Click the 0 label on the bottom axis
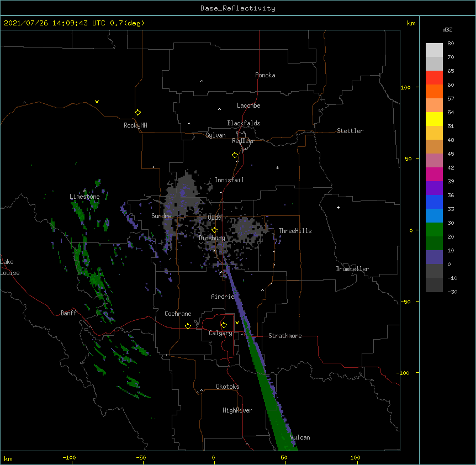This screenshot has width=476, height=465. [213, 457]
